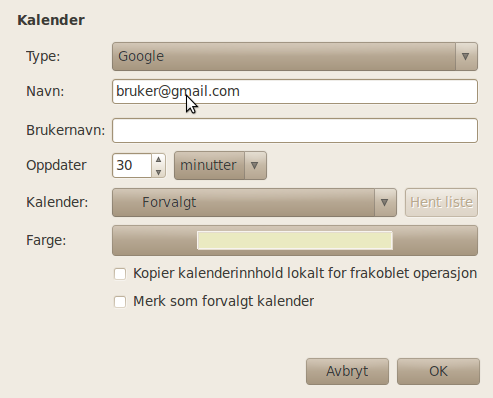This screenshot has width=493, height=398.
Task: Click the Oppdater number field showing 30
Action: pyautogui.click(x=132, y=165)
